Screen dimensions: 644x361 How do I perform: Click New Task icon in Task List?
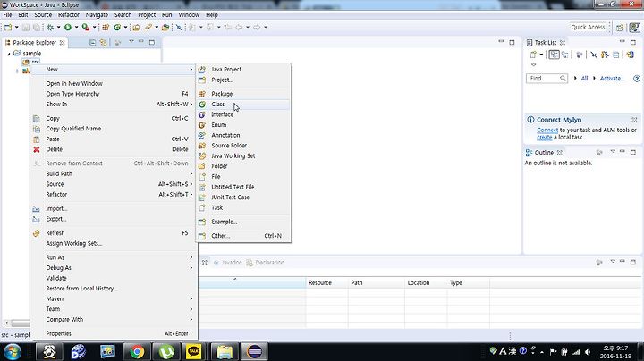coord(533,55)
